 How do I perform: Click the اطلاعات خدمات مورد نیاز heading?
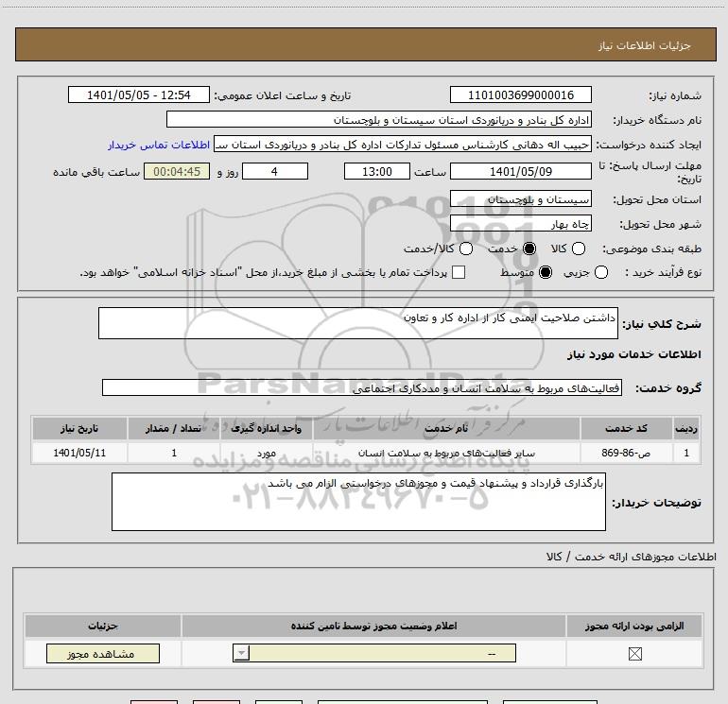tap(633, 354)
